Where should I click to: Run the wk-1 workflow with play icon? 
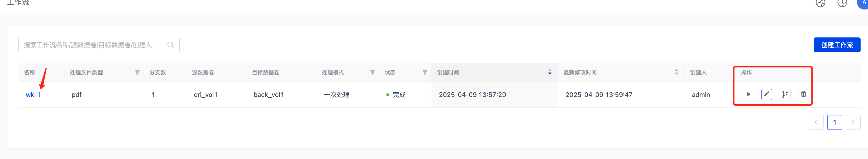pyautogui.click(x=748, y=94)
